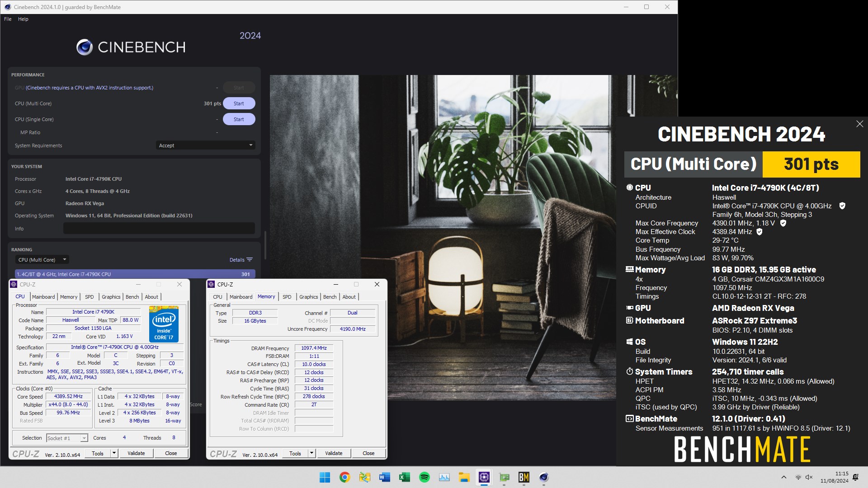Expand Tools dropdown arrow in left CPU-Z

click(x=114, y=453)
